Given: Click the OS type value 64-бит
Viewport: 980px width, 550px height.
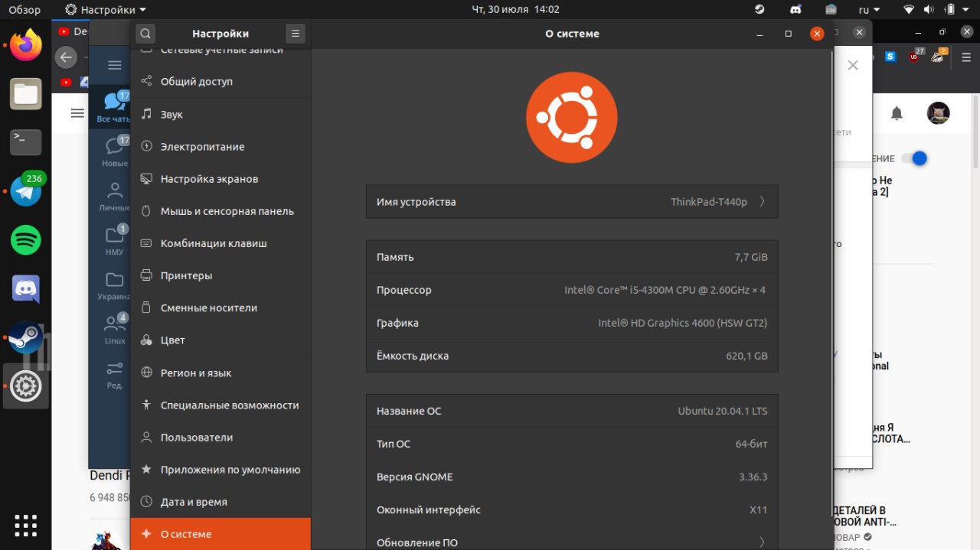Looking at the screenshot, I should (x=751, y=444).
